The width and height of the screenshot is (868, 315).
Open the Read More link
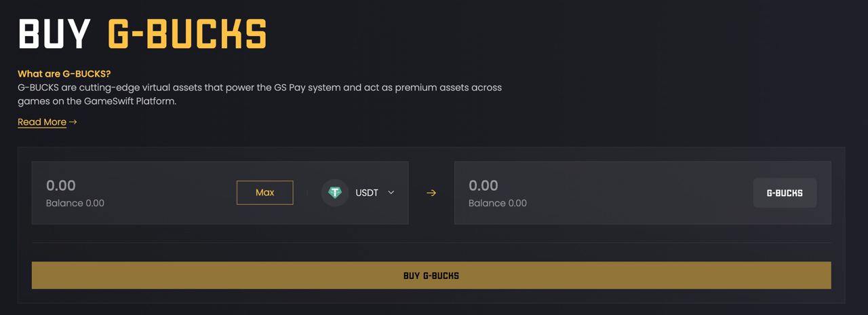pos(42,122)
